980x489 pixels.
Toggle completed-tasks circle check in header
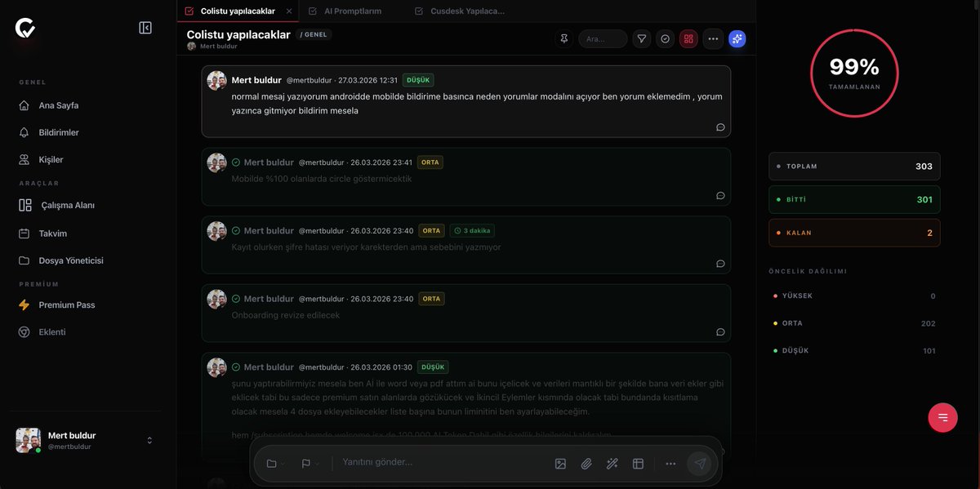click(666, 38)
